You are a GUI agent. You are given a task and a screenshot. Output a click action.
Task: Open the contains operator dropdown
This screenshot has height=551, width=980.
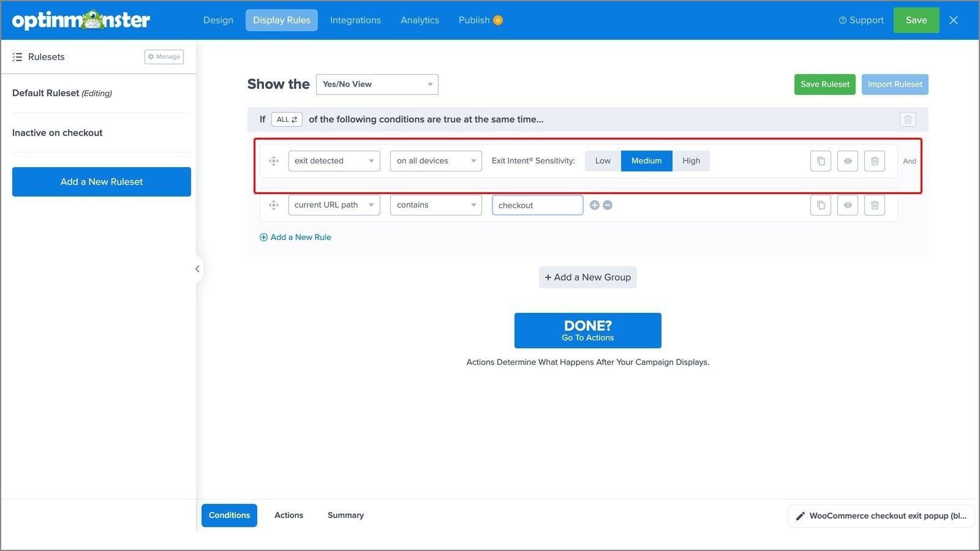coord(436,205)
